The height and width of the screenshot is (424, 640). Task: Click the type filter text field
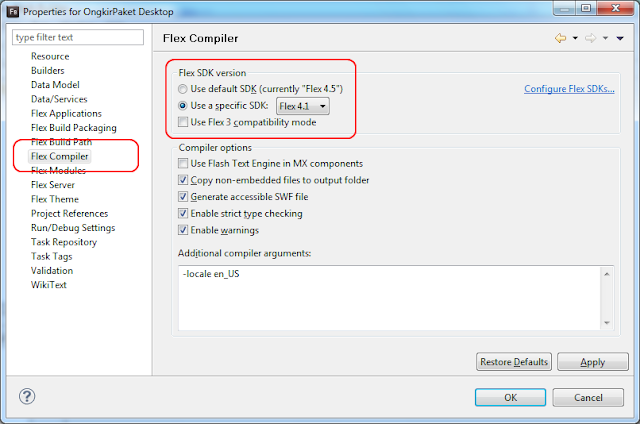pos(78,37)
